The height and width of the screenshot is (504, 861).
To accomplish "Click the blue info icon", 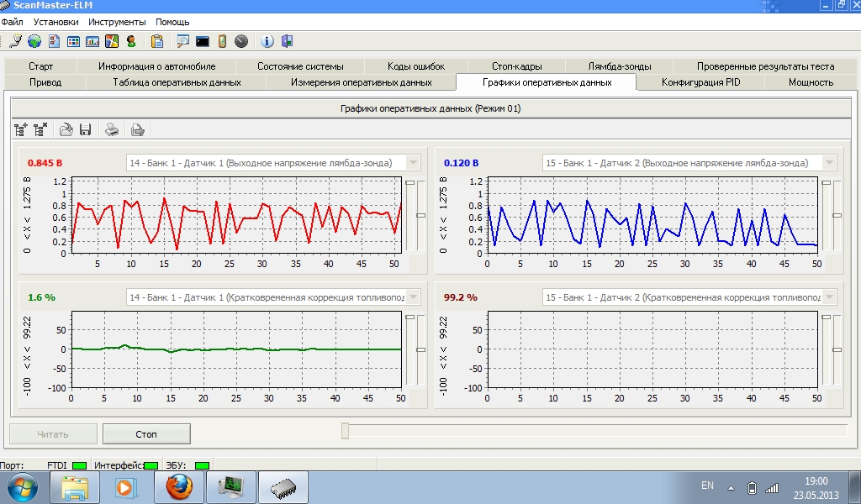I will (267, 40).
